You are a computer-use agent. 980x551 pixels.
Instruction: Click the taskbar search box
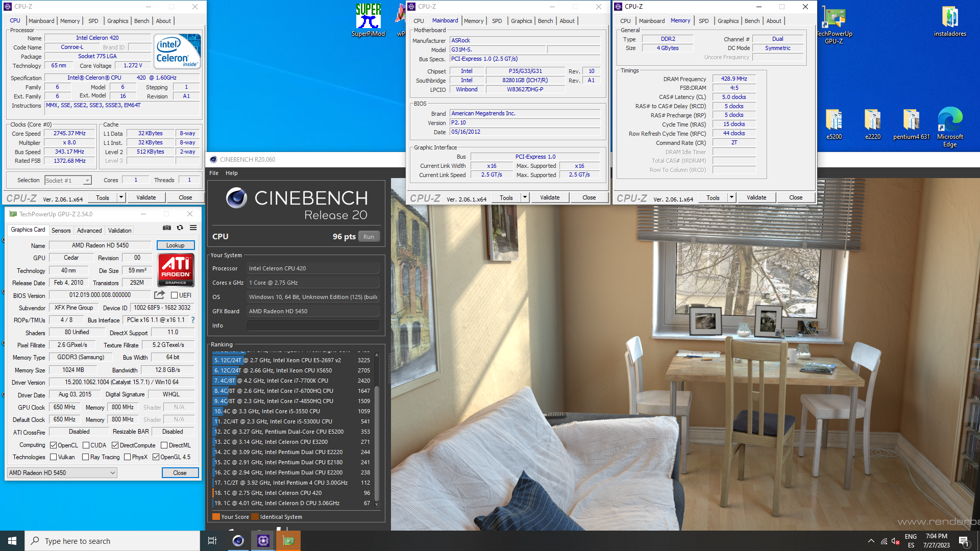112,541
